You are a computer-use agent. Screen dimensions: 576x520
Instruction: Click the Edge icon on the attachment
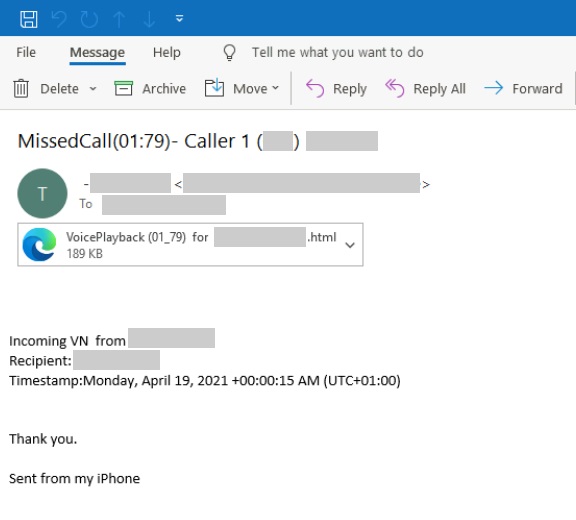tap(39, 245)
